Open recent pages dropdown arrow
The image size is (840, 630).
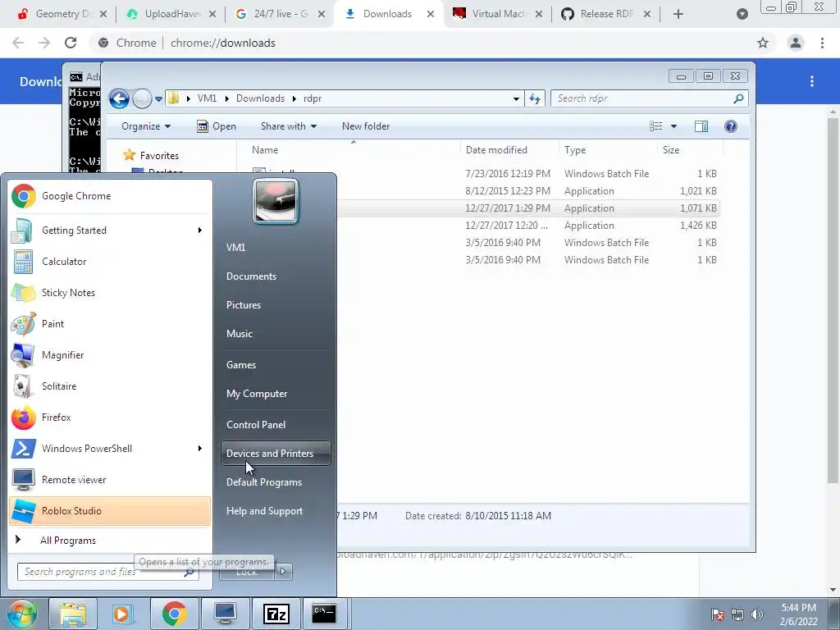pos(158,99)
